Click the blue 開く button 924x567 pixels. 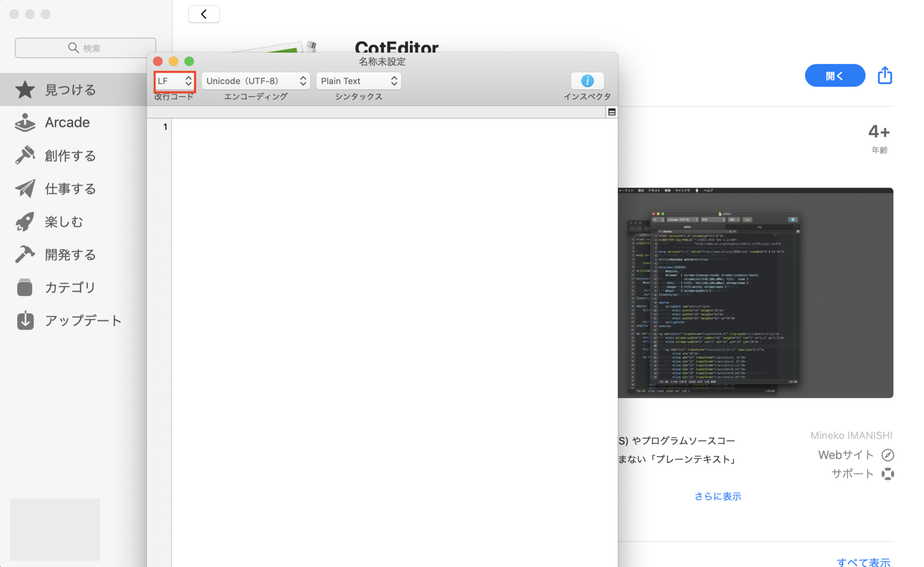835,75
